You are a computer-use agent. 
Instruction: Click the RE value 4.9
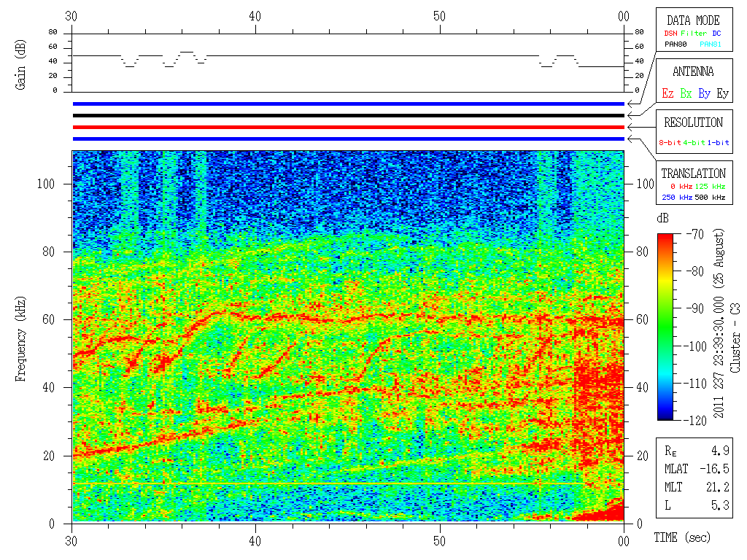pos(720,451)
